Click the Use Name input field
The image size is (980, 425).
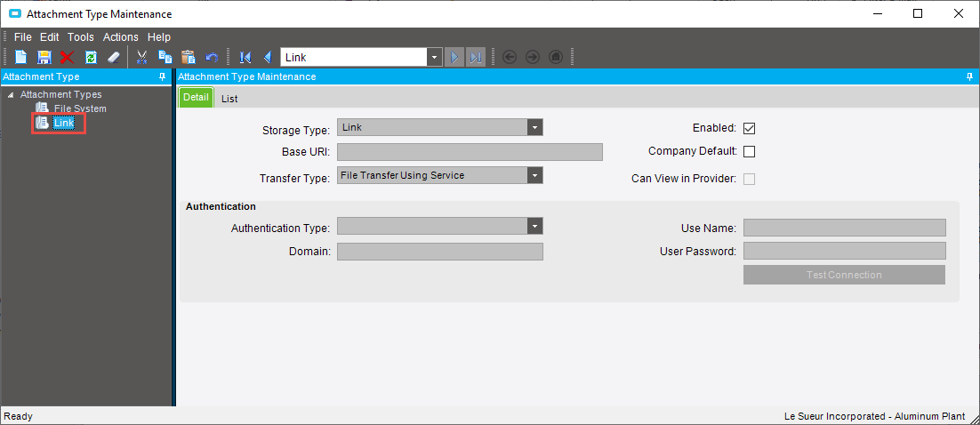(x=844, y=228)
